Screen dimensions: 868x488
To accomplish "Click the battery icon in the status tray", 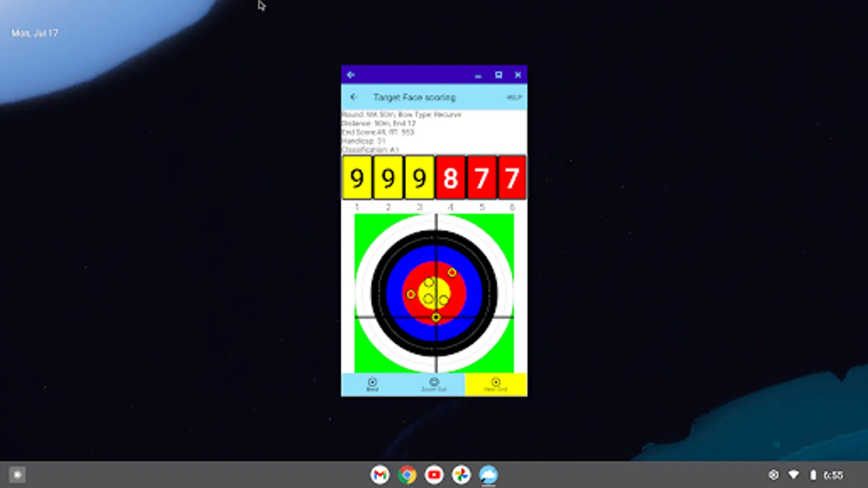I will 813,475.
